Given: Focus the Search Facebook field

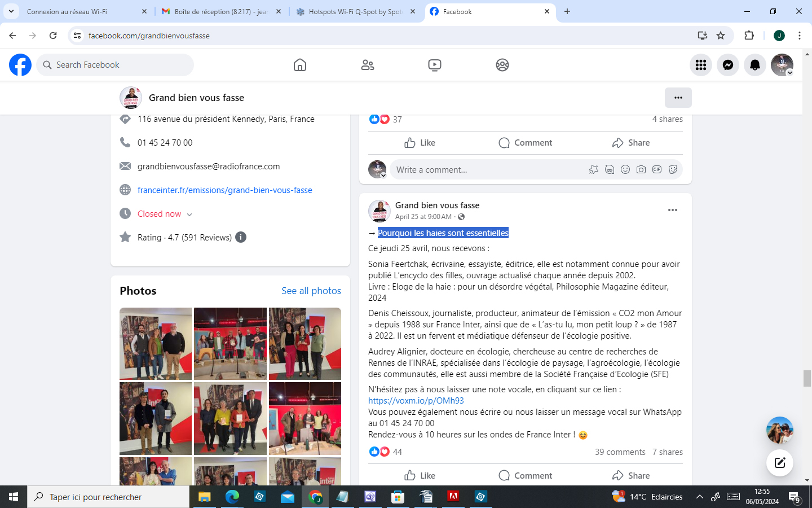Looking at the screenshot, I should click(x=115, y=65).
